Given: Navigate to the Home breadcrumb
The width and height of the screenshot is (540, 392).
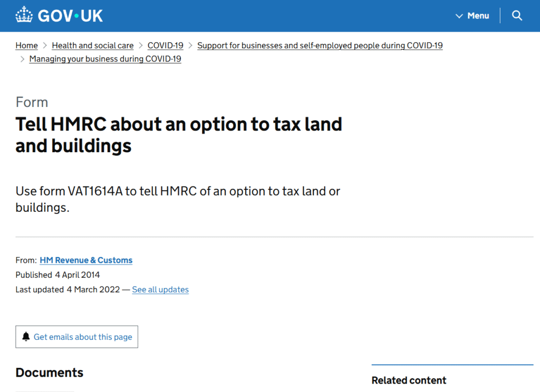Looking at the screenshot, I should pos(26,45).
